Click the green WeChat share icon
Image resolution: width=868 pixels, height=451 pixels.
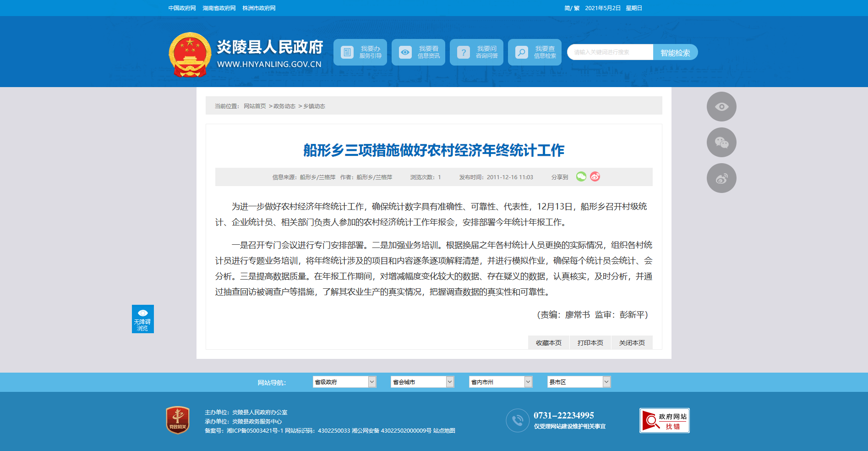(x=581, y=176)
